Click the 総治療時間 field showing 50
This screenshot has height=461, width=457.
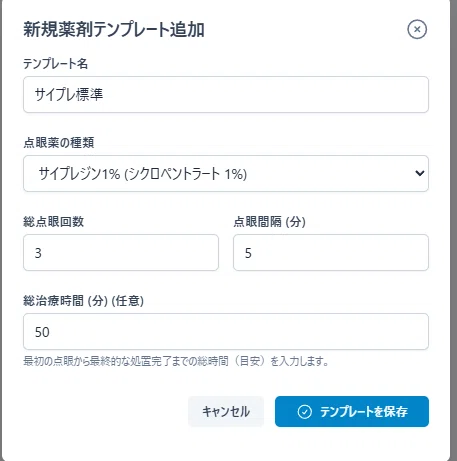coord(226,331)
